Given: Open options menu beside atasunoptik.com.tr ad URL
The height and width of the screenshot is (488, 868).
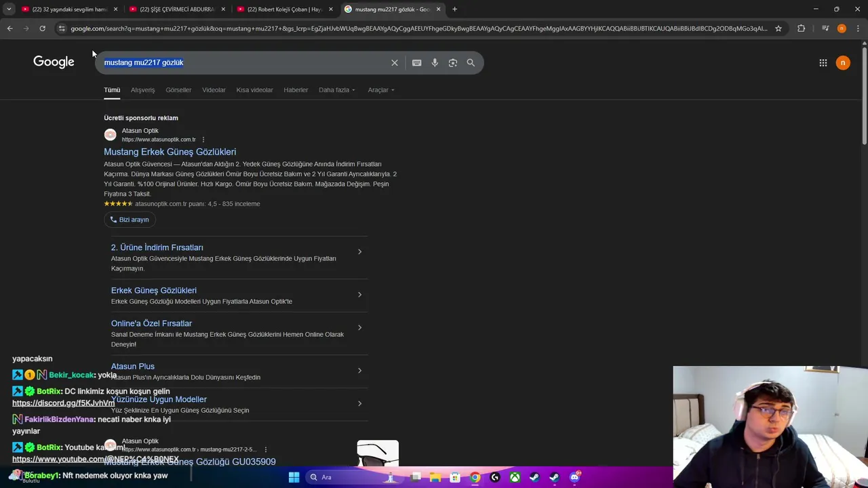Looking at the screenshot, I should [203, 140].
